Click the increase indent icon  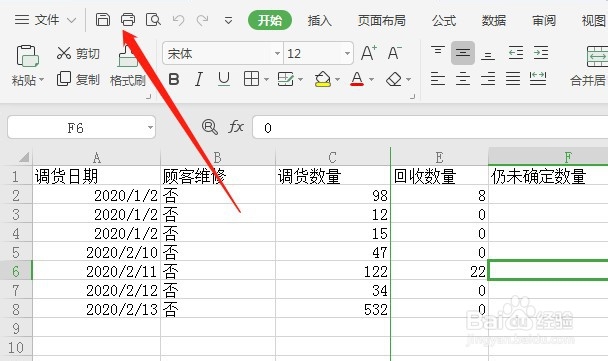tap(541, 53)
